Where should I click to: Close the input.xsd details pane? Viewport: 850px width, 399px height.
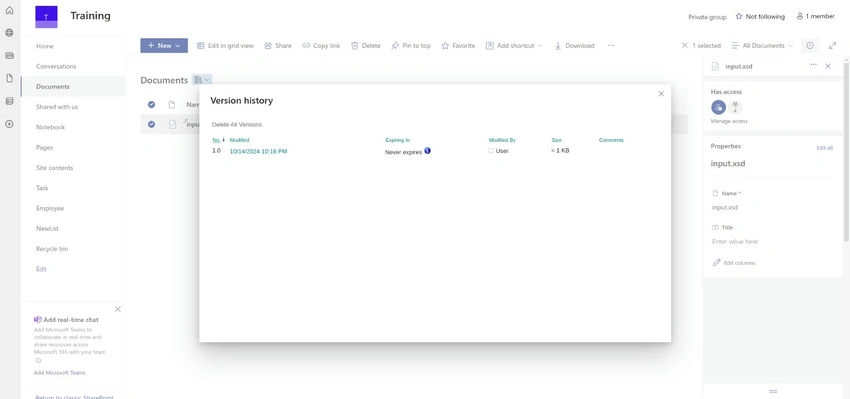pyautogui.click(x=828, y=66)
